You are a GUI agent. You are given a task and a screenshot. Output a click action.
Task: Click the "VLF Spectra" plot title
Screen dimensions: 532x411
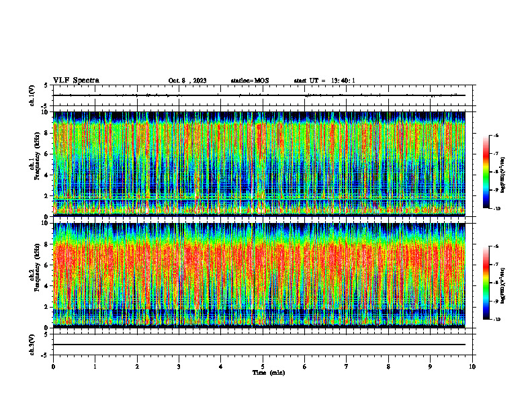click(x=76, y=81)
